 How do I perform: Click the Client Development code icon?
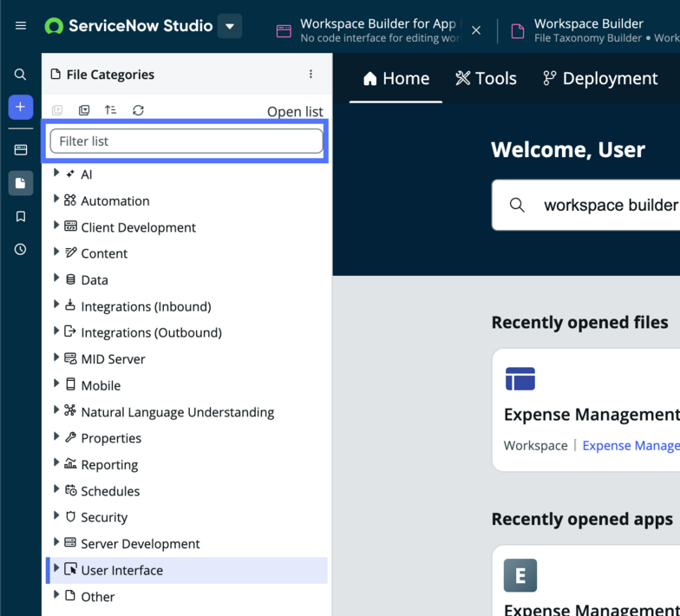point(70,226)
